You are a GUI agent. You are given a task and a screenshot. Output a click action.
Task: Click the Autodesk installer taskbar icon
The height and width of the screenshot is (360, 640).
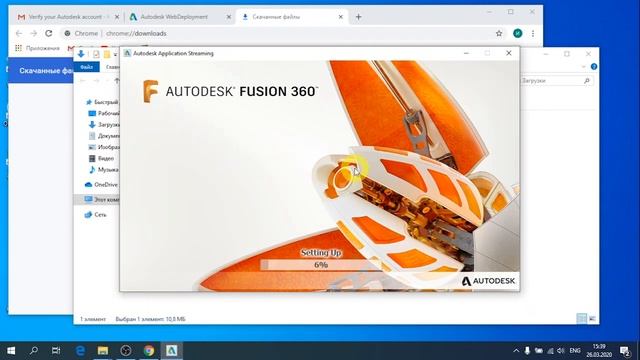pos(171,350)
